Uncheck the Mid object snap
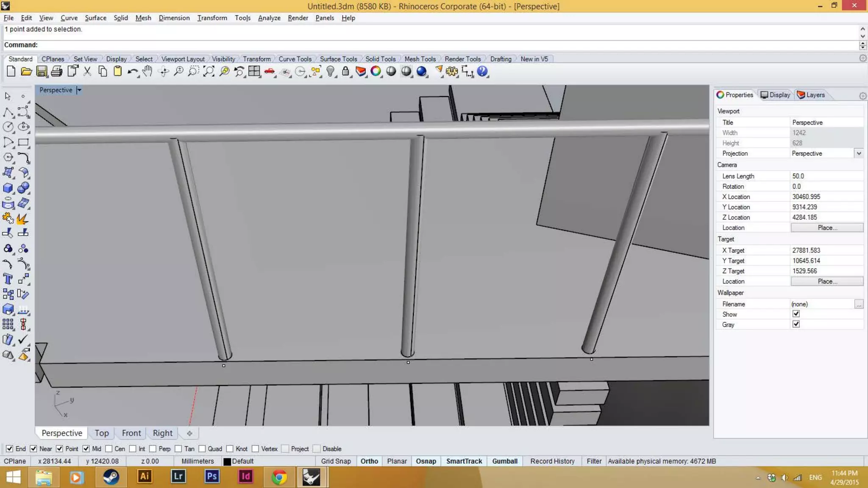The height and width of the screenshot is (488, 868). tap(86, 449)
